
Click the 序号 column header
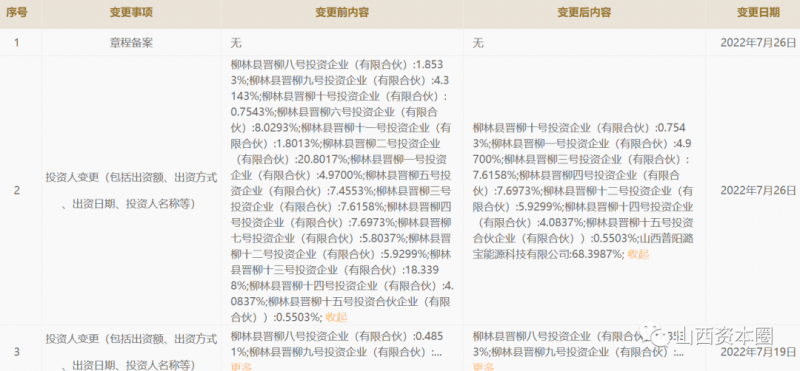tap(16, 13)
